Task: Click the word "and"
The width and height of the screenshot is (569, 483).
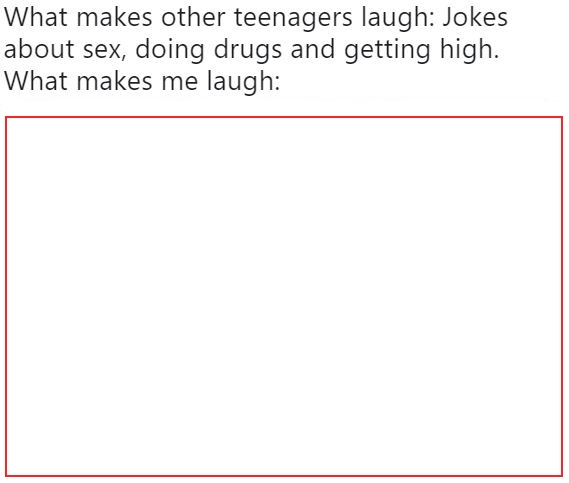Action: [x=312, y=49]
